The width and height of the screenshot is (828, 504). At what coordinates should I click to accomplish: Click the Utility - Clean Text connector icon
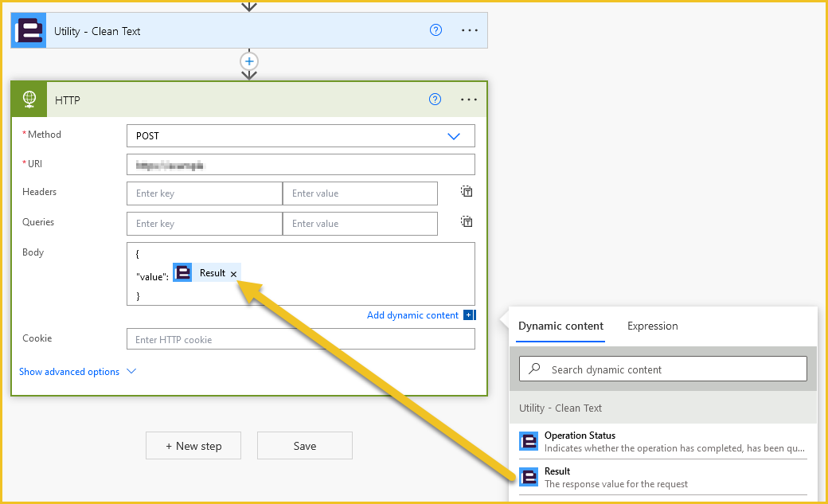[27, 29]
